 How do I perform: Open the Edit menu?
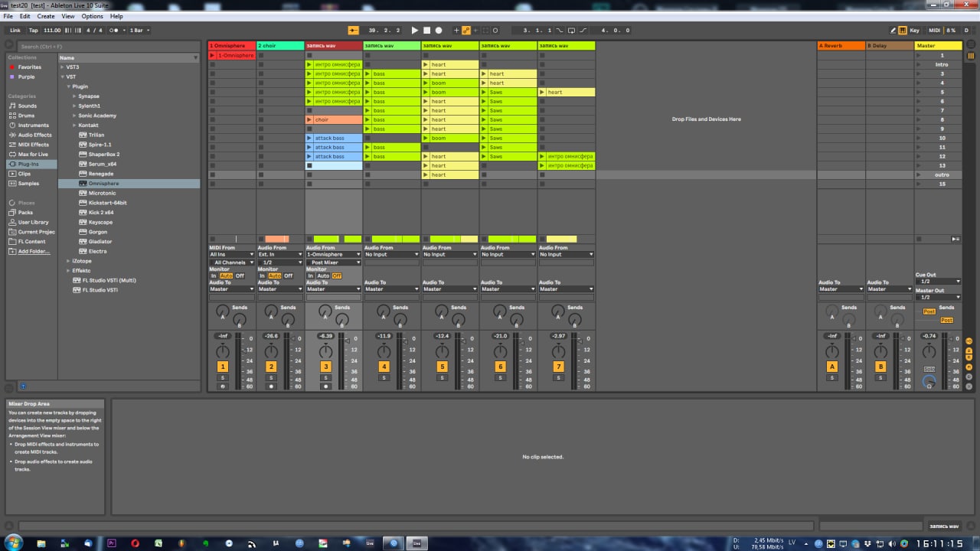pyautogui.click(x=25, y=15)
